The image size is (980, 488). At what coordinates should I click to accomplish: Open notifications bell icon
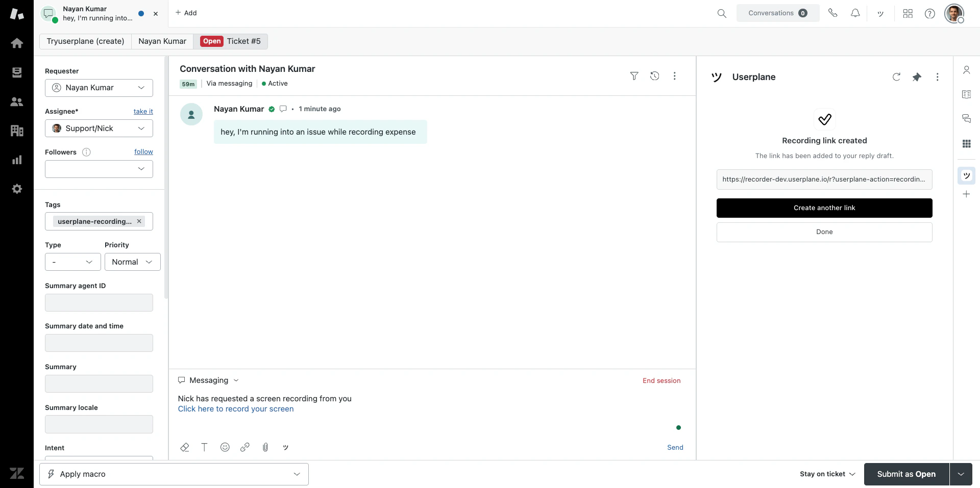coord(855,13)
